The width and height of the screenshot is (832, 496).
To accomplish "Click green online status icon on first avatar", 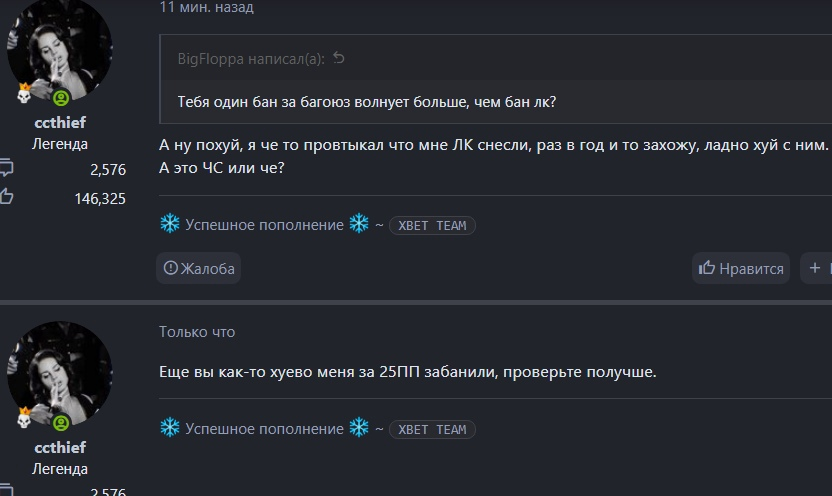I will tap(61, 97).
